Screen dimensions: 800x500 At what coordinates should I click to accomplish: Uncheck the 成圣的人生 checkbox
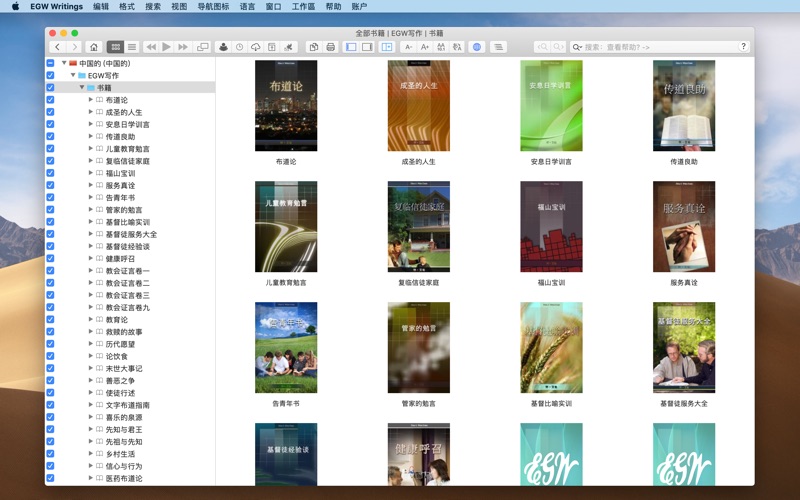click(x=50, y=112)
